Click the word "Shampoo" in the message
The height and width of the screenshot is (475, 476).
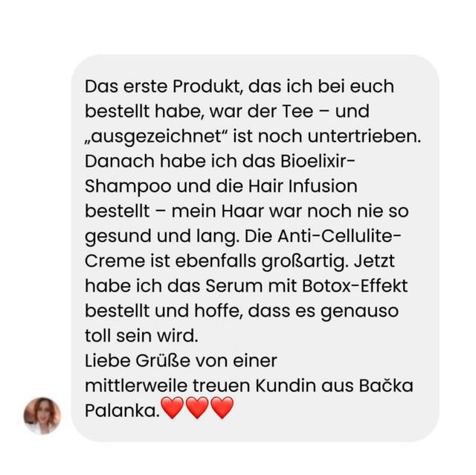pyautogui.click(x=128, y=187)
